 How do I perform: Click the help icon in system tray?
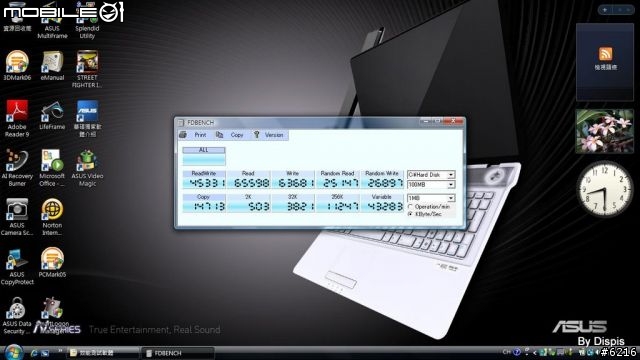pos(517,352)
